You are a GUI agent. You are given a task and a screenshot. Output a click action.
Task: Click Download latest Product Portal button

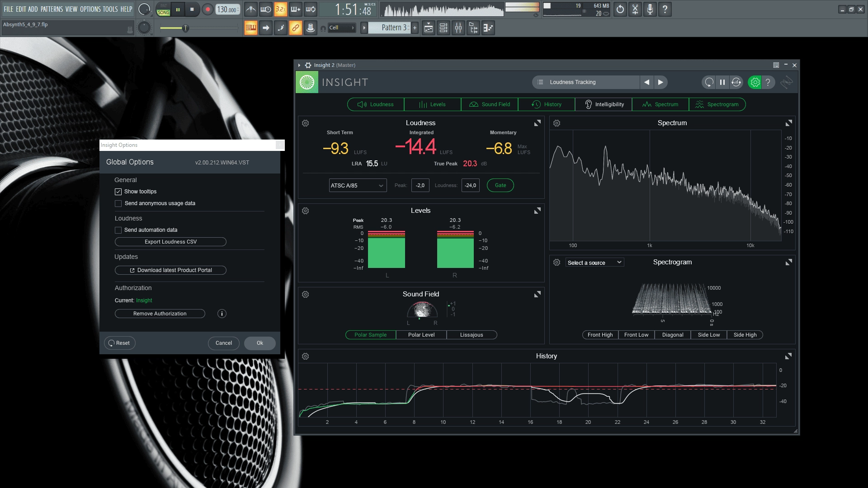click(x=170, y=270)
